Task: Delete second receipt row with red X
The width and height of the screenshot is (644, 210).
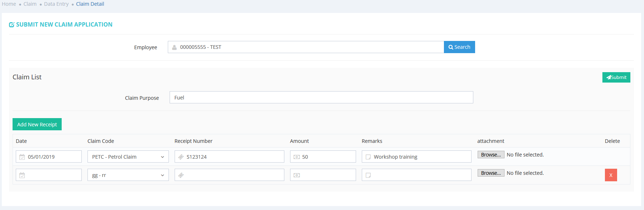Action: coord(611,175)
